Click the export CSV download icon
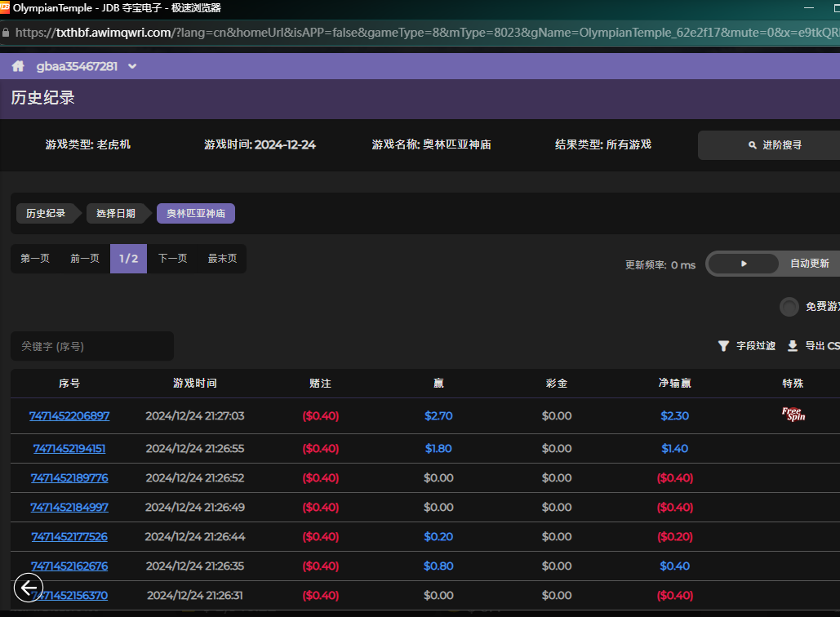This screenshot has width=840, height=617. click(792, 346)
